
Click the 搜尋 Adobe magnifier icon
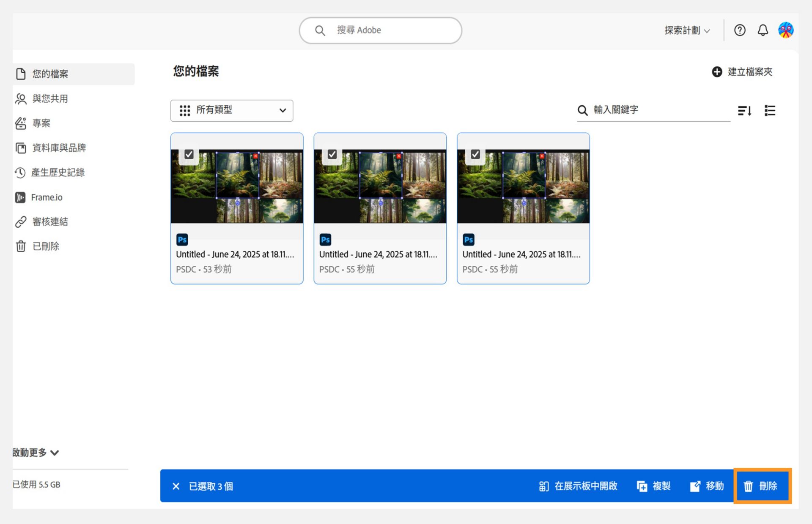(x=320, y=30)
